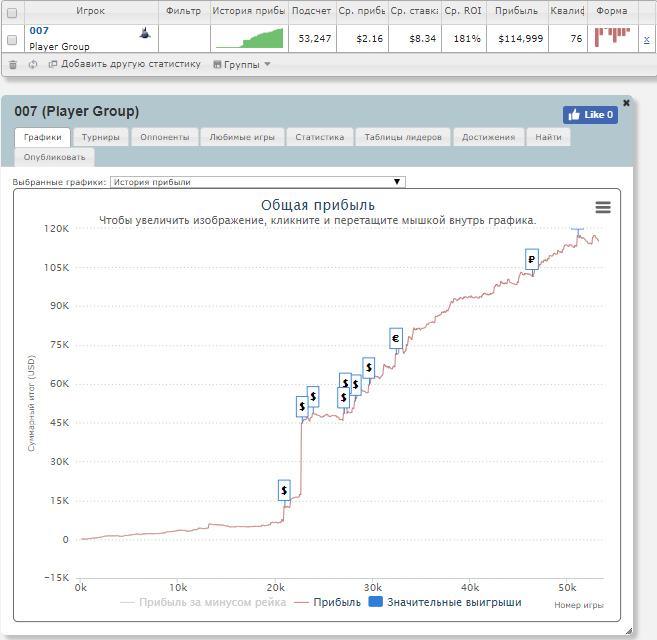This screenshot has width=657, height=640.
Task: Switch to the 'Графики' tab
Action: point(42,137)
